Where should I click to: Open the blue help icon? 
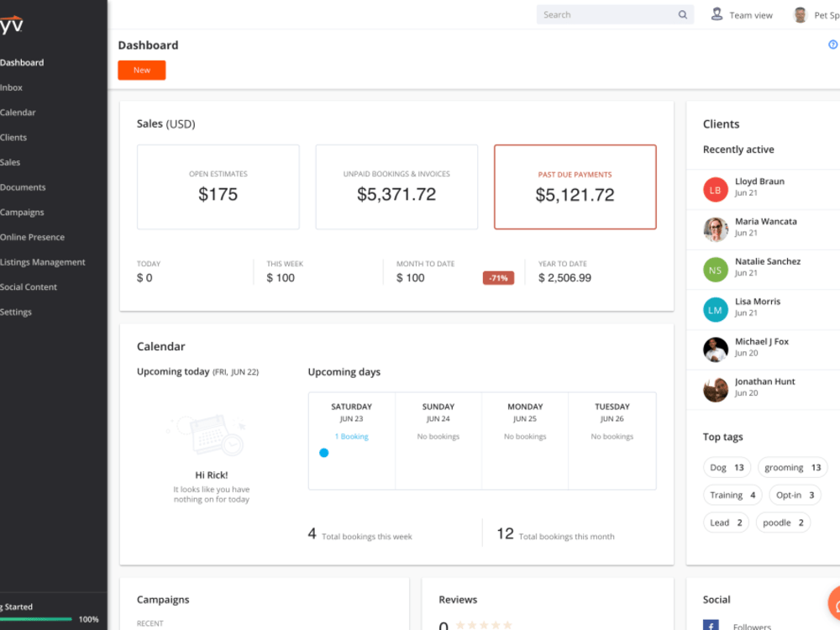click(833, 45)
